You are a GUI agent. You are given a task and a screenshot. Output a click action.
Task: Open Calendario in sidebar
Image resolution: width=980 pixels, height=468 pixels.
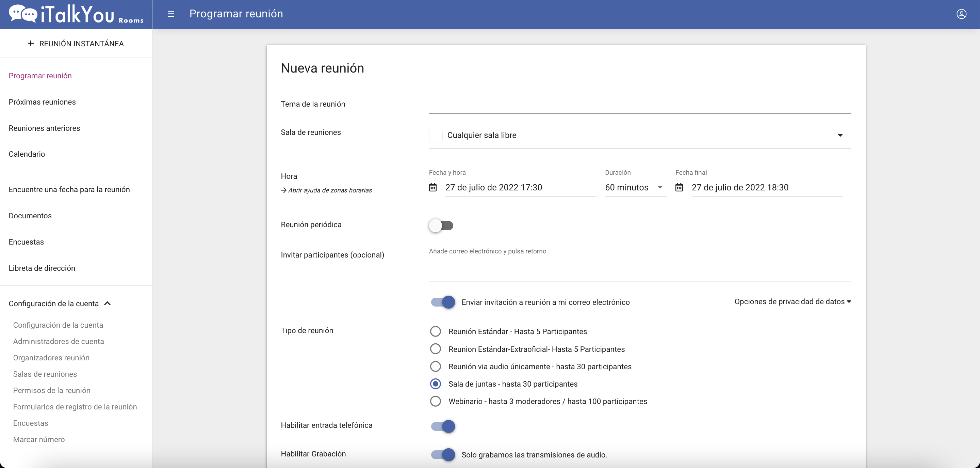point(27,154)
